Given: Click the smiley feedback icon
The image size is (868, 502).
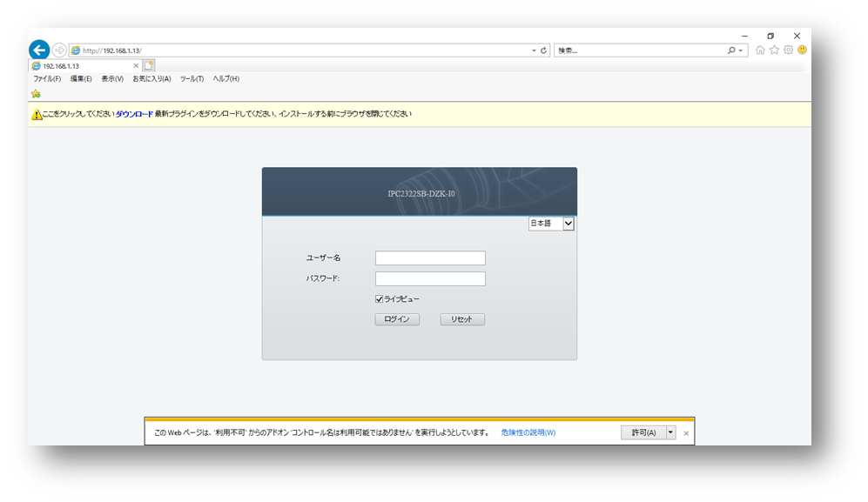Looking at the screenshot, I should click(802, 50).
